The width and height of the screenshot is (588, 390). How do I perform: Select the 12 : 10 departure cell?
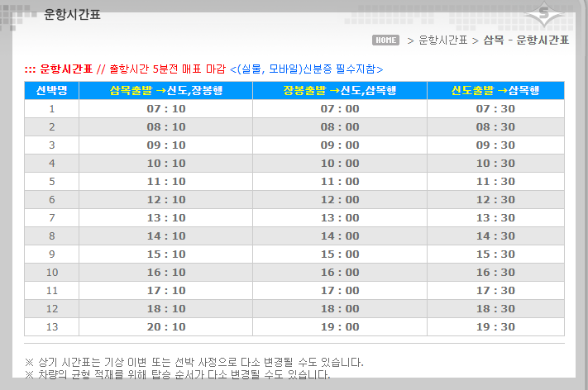click(166, 200)
